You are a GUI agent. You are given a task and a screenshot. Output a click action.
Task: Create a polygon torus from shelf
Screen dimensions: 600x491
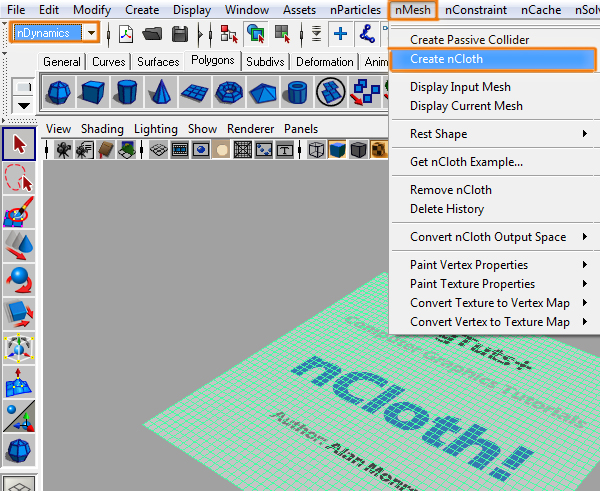coord(228,92)
